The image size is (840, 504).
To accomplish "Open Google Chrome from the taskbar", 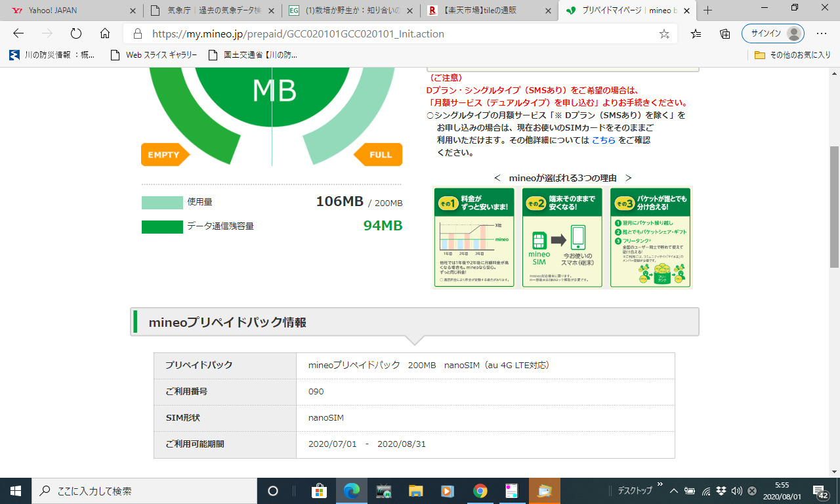I will 480,491.
